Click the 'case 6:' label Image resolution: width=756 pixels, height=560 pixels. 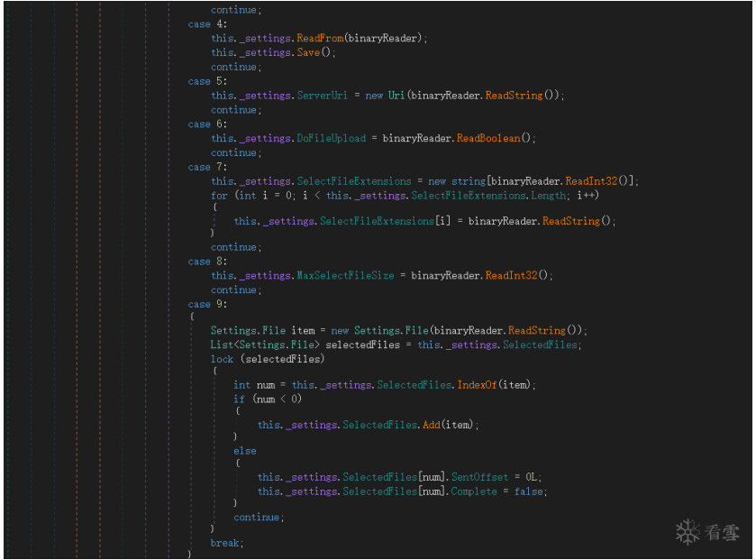(x=207, y=124)
